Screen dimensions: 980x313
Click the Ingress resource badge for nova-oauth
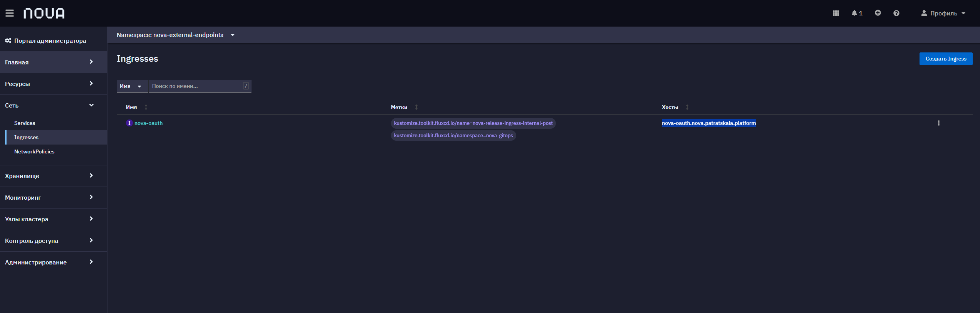(x=129, y=123)
